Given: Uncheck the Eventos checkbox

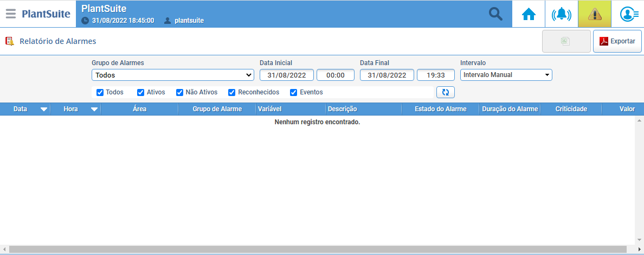Looking at the screenshot, I should click(294, 93).
